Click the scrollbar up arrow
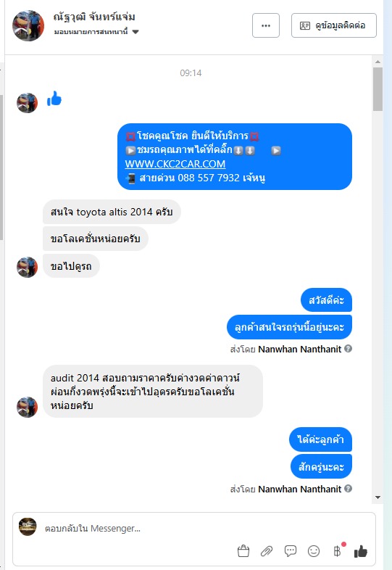The width and height of the screenshot is (392, 570). click(378, 62)
